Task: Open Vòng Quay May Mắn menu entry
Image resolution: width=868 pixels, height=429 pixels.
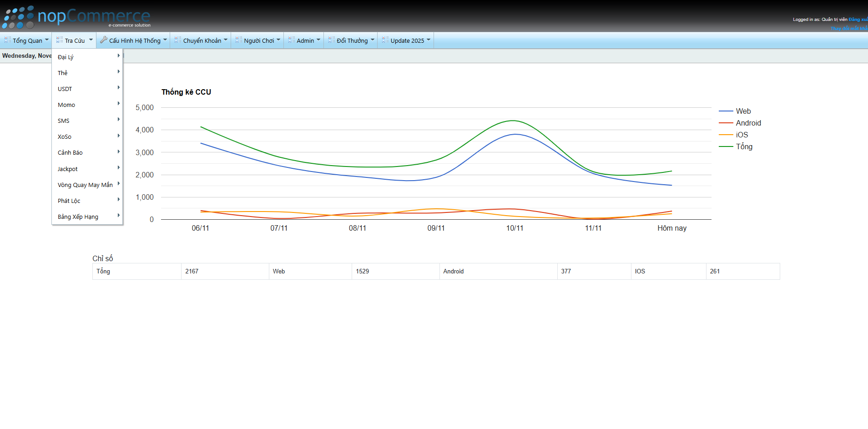Action: (85, 185)
